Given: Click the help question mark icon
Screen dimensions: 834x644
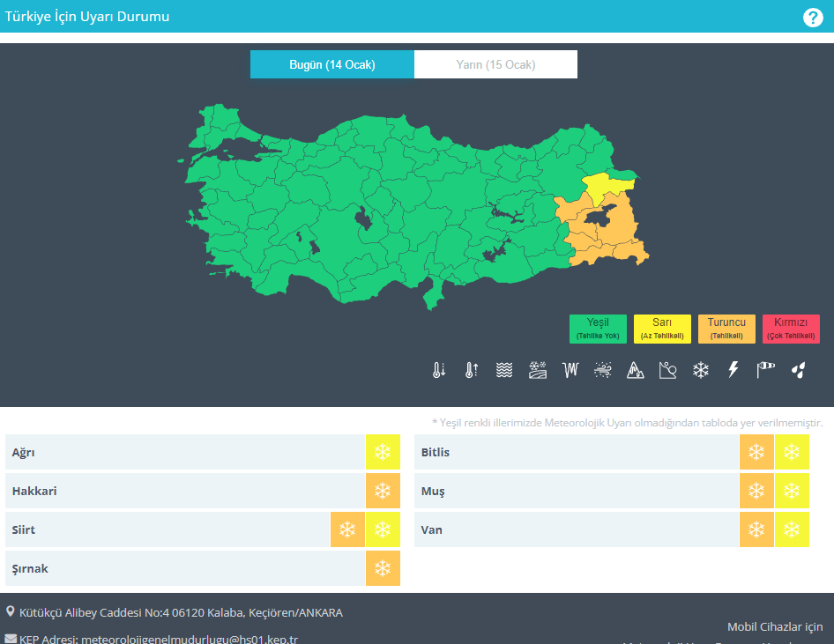Looking at the screenshot, I should click(813, 18).
